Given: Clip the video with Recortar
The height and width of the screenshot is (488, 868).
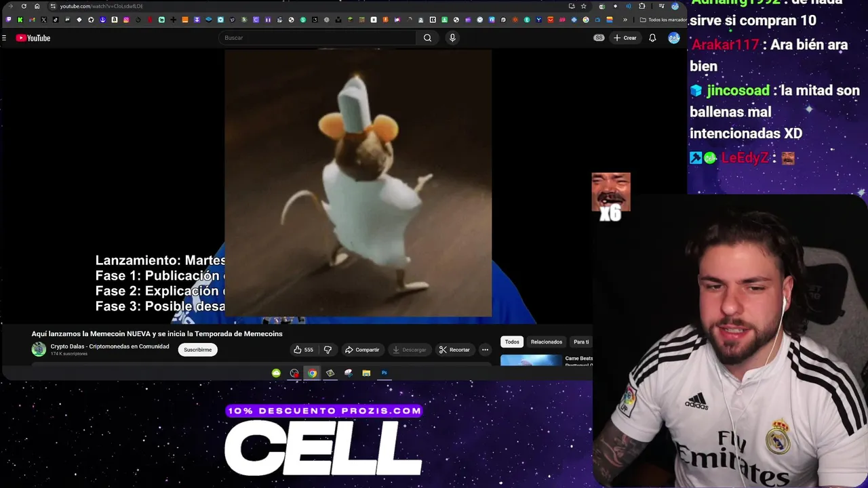Looking at the screenshot, I should pos(454,350).
